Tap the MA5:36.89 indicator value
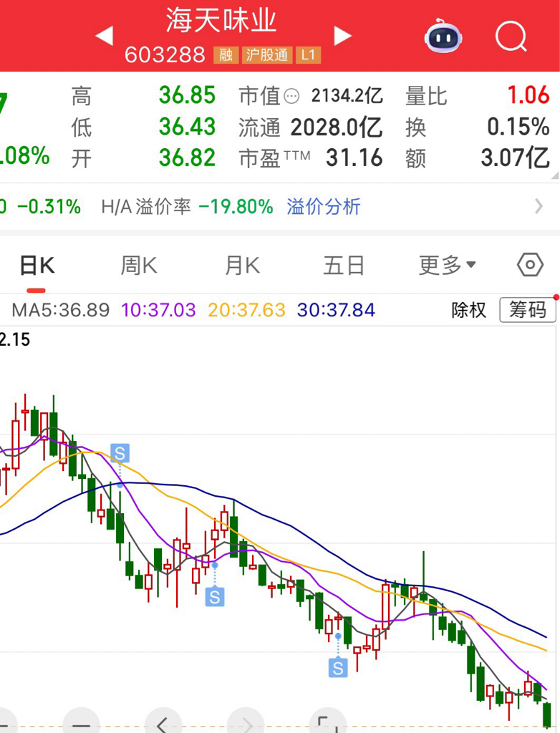Image resolution: width=560 pixels, height=733 pixels. pyautogui.click(x=61, y=310)
